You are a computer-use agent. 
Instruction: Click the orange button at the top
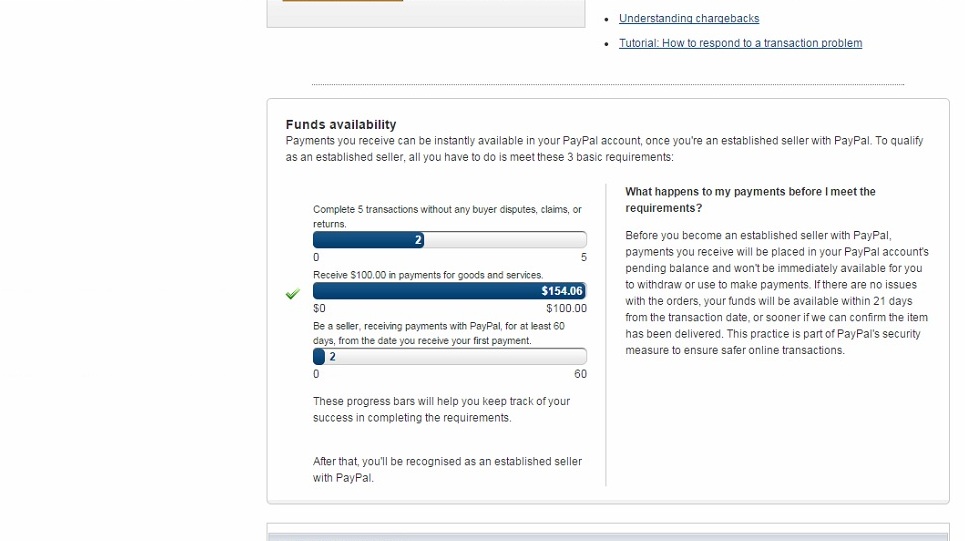click(343, 1)
